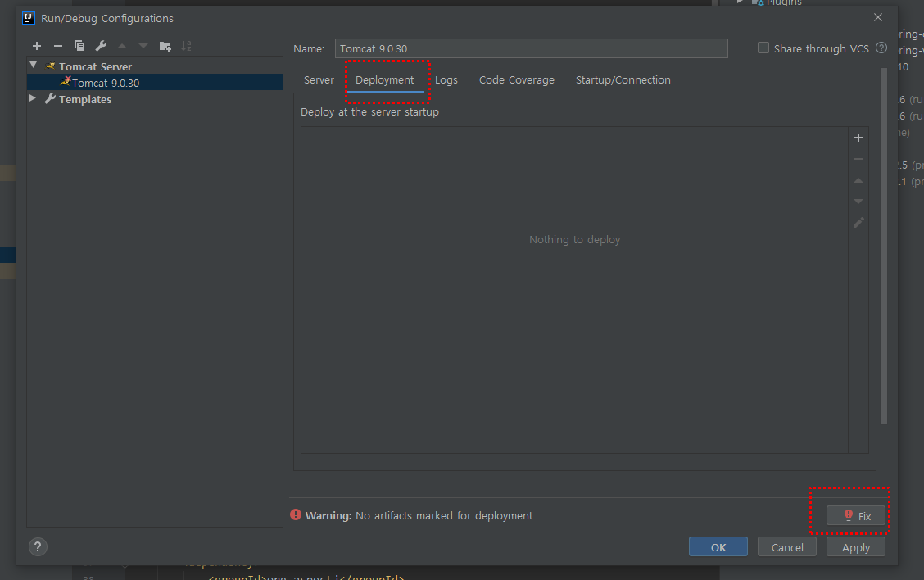
Task: Collapse the Tomcat Server tree node
Action: pyautogui.click(x=34, y=65)
